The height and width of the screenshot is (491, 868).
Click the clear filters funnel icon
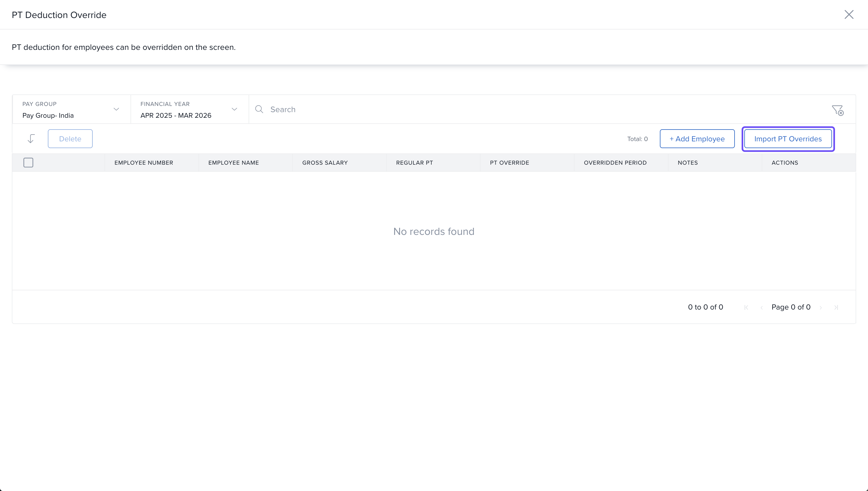point(837,110)
